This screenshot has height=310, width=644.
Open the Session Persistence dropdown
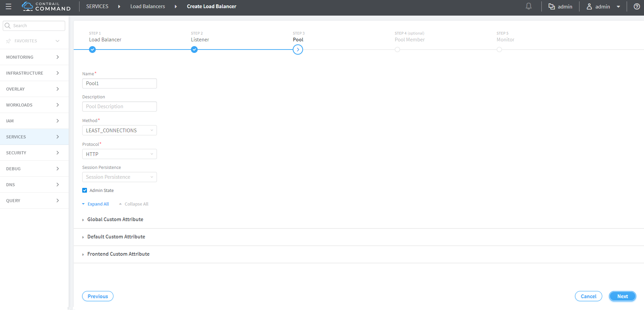(120, 177)
